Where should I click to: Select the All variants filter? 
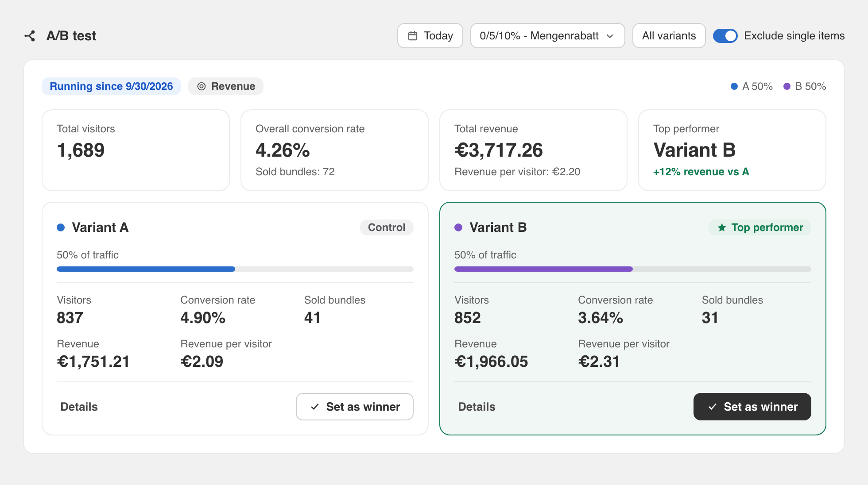pos(669,36)
